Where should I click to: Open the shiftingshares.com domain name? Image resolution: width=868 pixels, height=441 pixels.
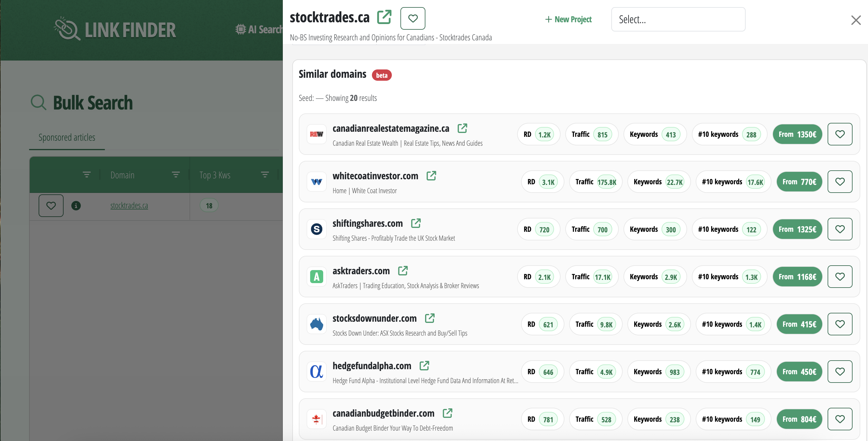[x=368, y=223]
